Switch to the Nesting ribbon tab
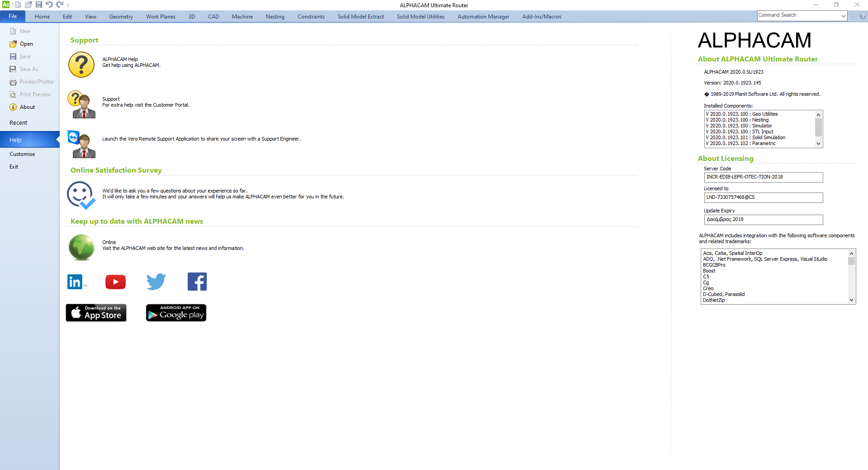Viewport: 868px width, 470px height. 275,17
